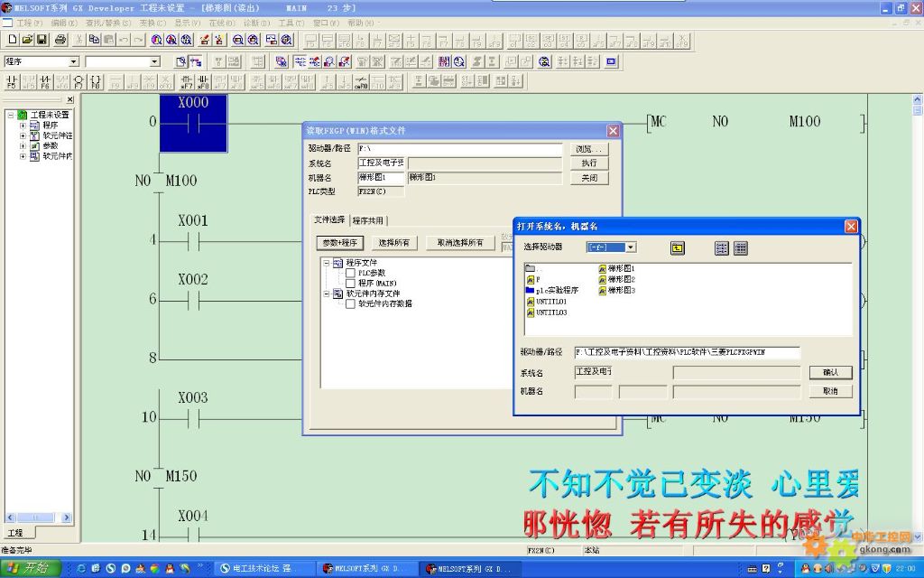Click the Internet Explorer quick launch icon

point(80,569)
